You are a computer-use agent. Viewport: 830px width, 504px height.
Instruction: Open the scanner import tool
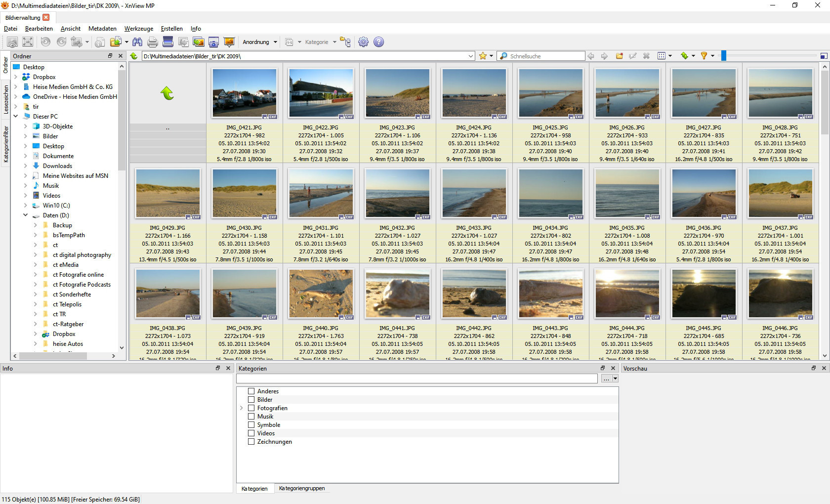pos(168,42)
